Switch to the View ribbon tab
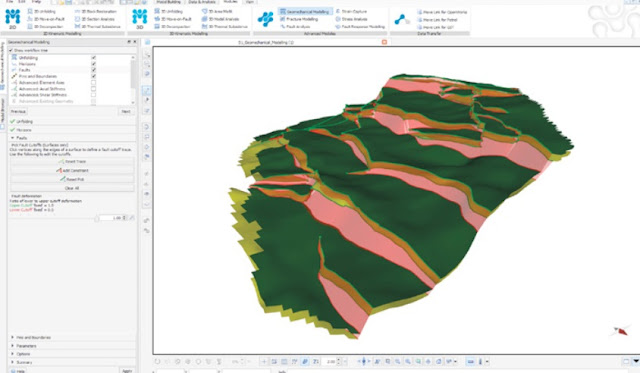 pos(249,2)
